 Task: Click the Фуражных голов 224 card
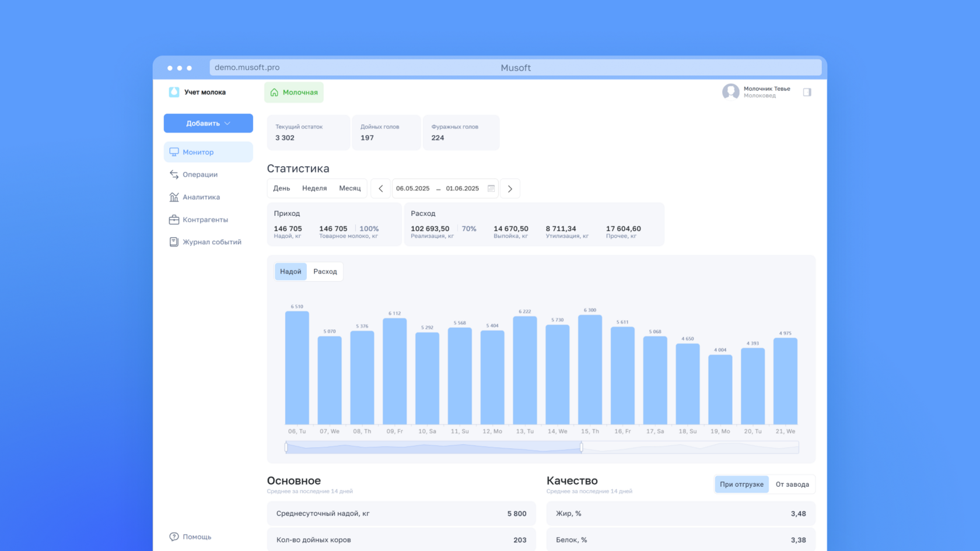click(461, 132)
